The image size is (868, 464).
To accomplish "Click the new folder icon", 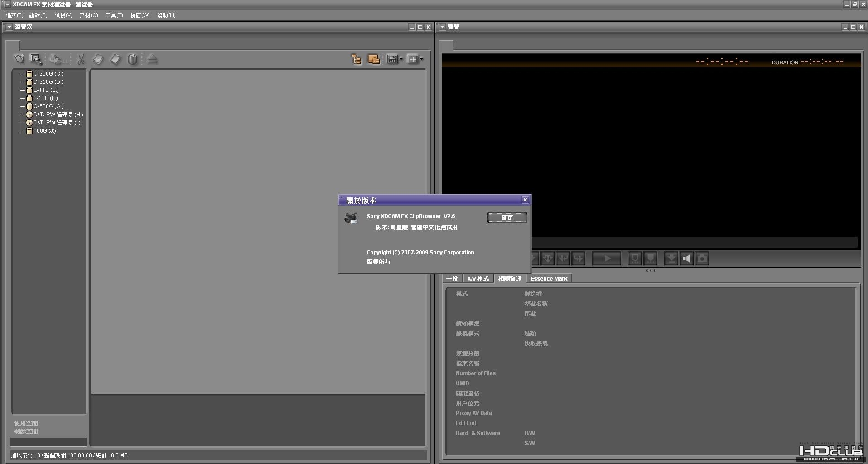I will point(19,59).
